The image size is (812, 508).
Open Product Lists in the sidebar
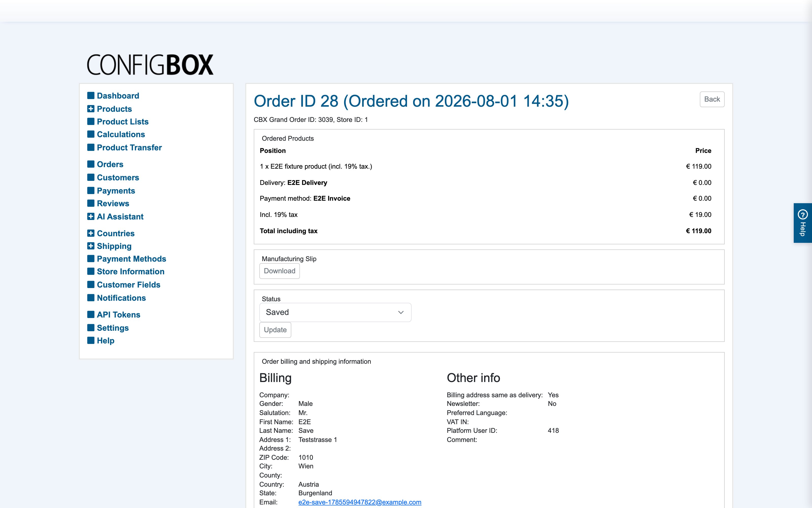click(x=123, y=122)
